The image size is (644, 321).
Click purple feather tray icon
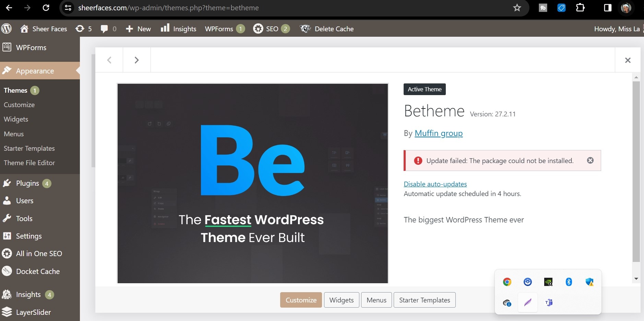click(x=528, y=302)
